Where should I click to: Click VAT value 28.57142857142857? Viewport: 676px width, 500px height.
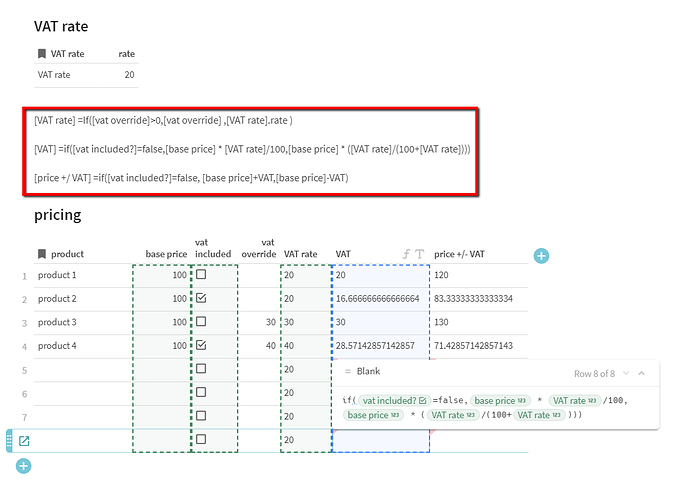point(375,345)
